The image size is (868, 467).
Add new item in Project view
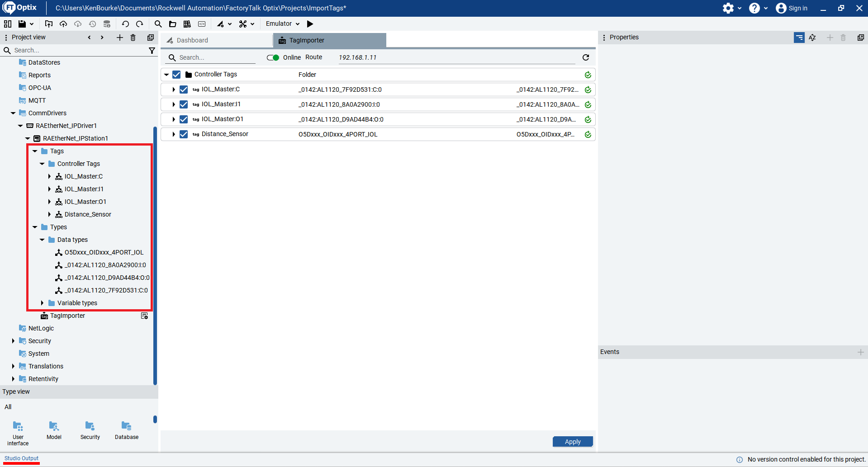(119, 38)
